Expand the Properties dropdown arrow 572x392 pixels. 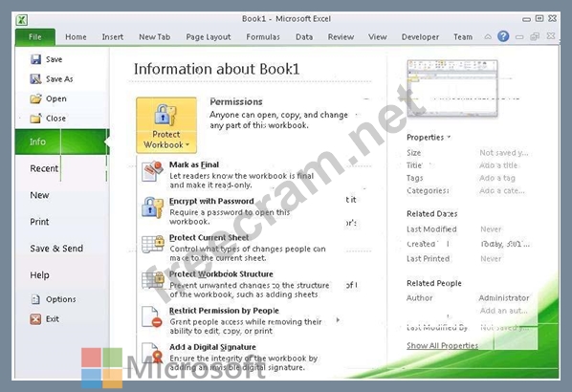(449, 137)
